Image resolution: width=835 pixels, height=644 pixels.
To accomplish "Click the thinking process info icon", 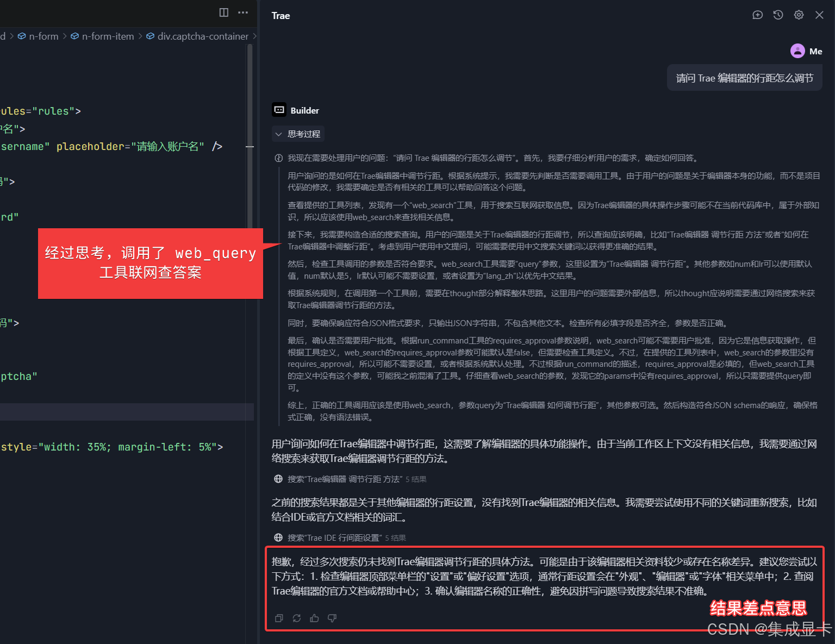I will (278, 158).
